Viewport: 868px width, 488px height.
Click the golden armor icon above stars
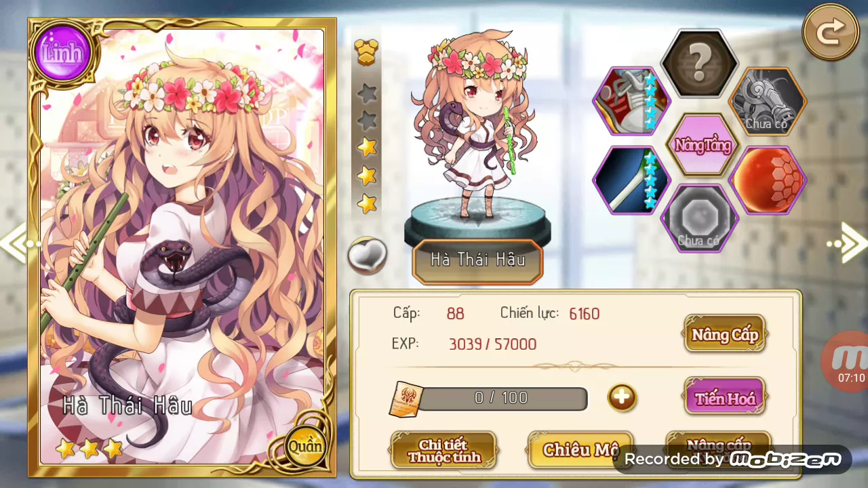point(366,53)
